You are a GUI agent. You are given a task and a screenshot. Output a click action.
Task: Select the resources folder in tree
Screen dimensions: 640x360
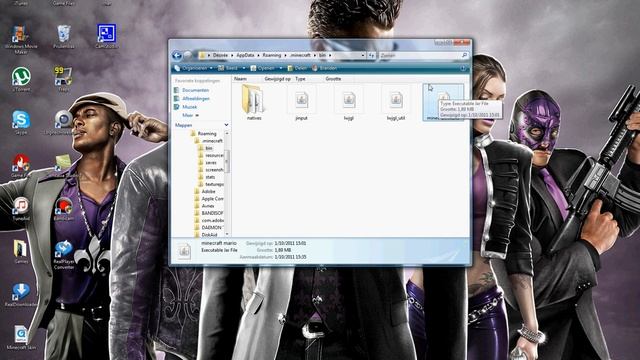coord(214,156)
